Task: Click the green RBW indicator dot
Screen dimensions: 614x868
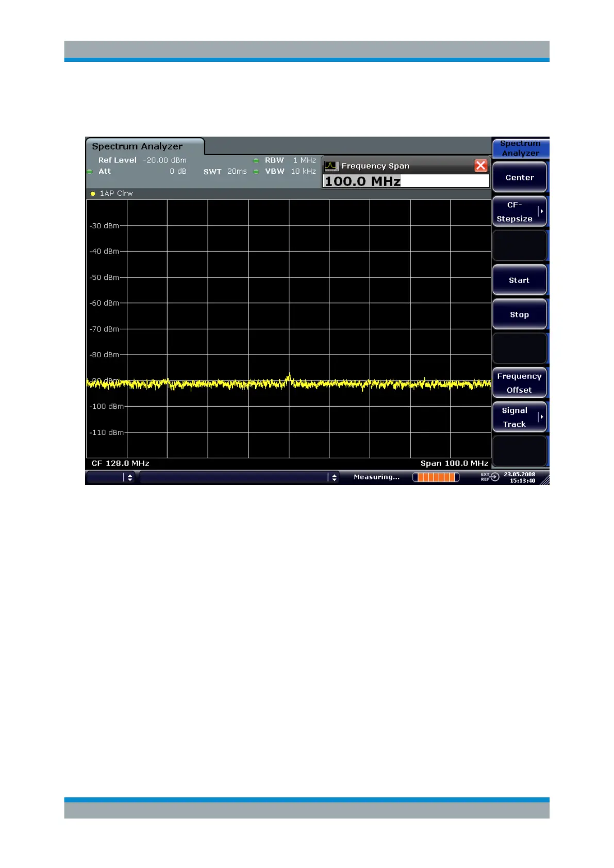Action: click(x=256, y=160)
